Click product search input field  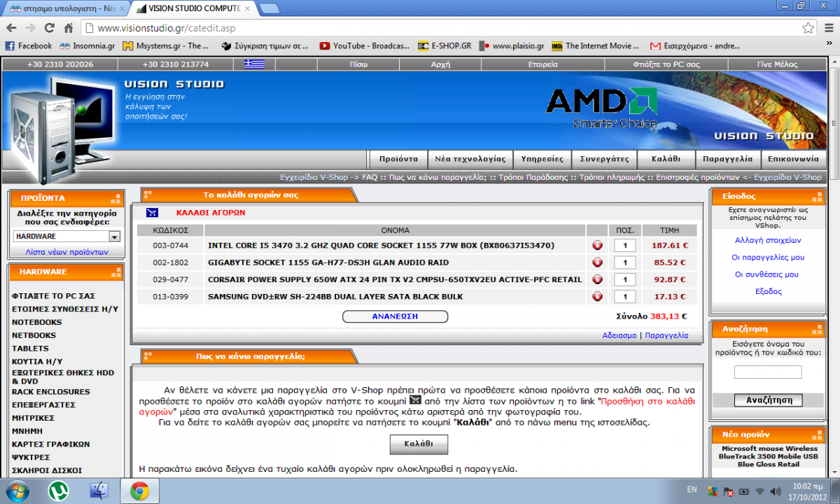768,372
